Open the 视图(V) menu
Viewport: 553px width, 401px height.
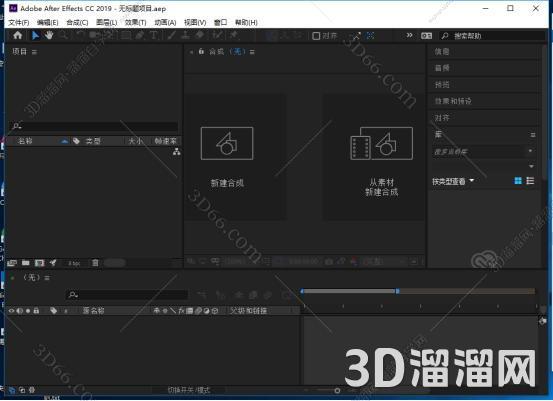(195, 23)
